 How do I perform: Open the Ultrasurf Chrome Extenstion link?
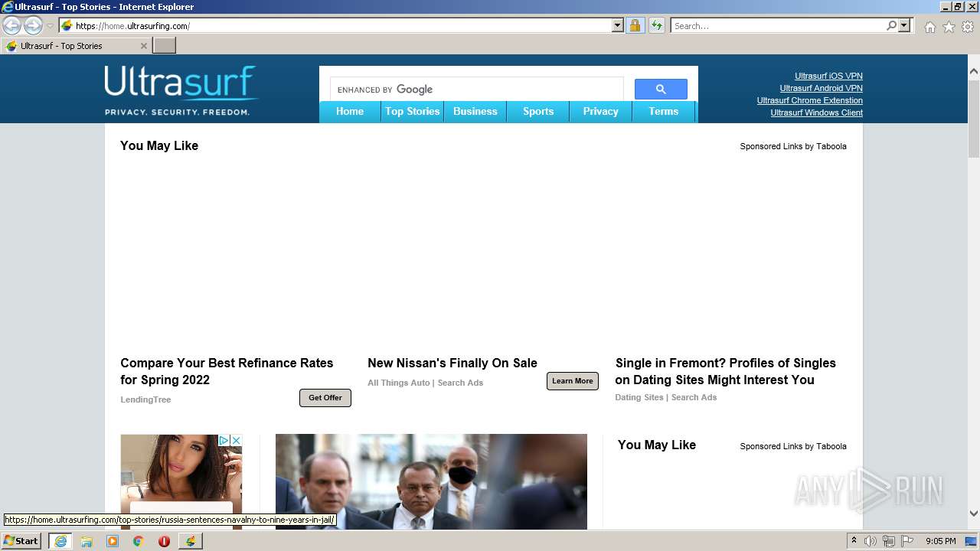(x=810, y=100)
